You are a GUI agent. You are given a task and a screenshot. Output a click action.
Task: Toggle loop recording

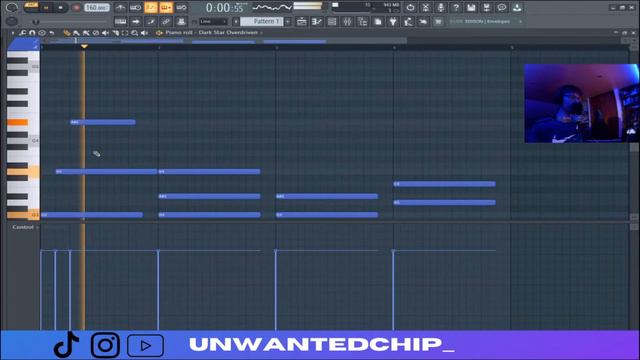coord(181,7)
